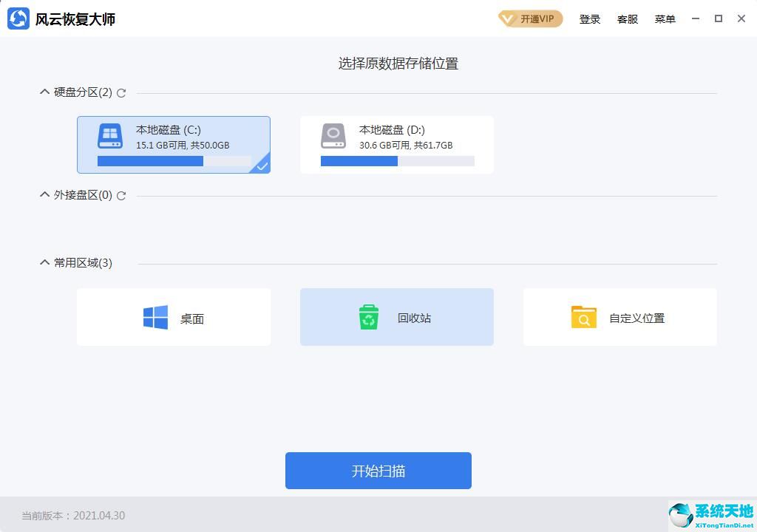Click the 风云恢复大师 app logo icon
The height and width of the screenshot is (532, 757).
click(18, 18)
